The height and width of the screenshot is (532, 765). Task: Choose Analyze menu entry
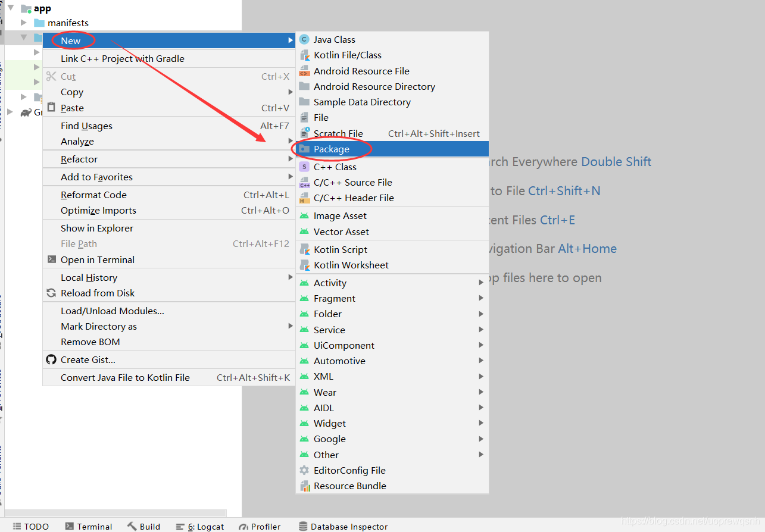coord(169,142)
